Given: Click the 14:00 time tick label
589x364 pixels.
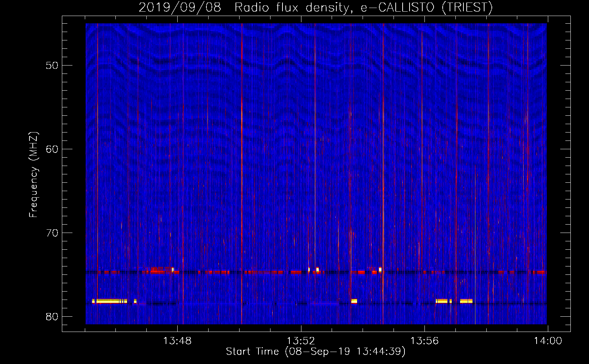Looking at the screenshot, I should [x=548, y=341].
